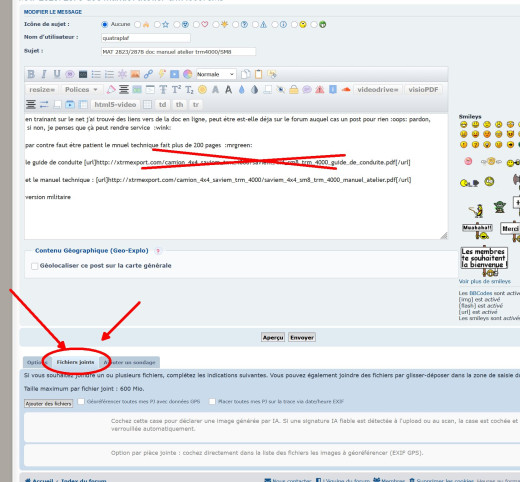Screen dimensions: 520x482
Task: Click the SoundCloud cloud icon
Action: coord(346,89)
